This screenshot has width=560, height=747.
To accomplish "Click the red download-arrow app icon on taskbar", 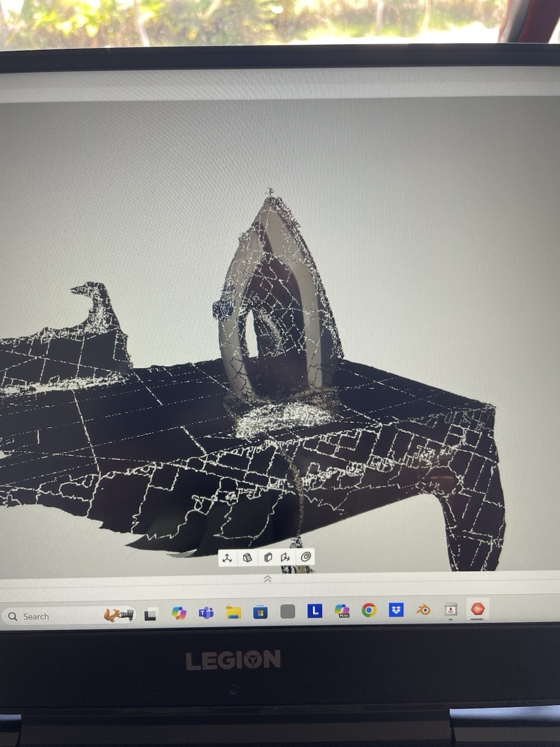I will click(x=451, y=609).
